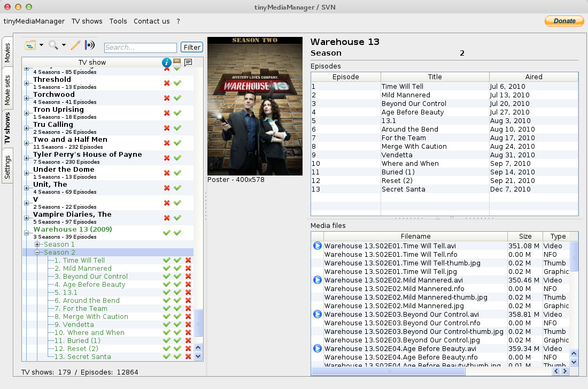Image resolution: width=588 pixels, height=389 pixels.
Task: Switch to the Settings side tab
Action: click(7, 167)
